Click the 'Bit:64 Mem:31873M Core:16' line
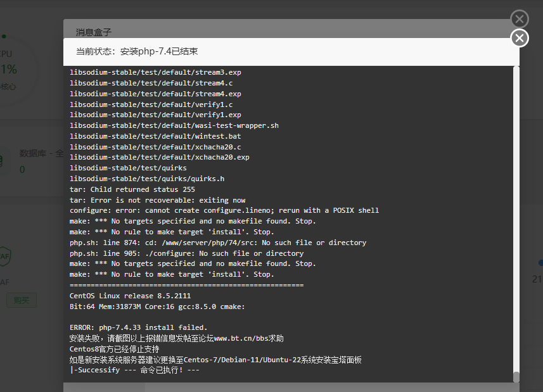The image size is (543, 392). [x=157, y=307]
